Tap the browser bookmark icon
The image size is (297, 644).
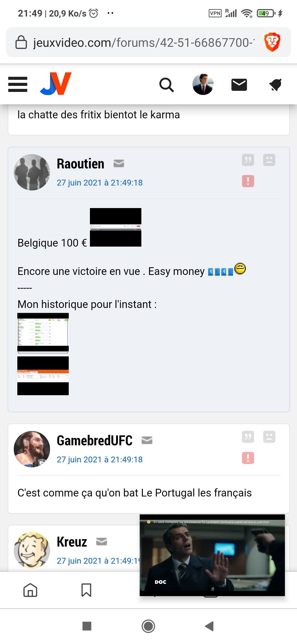coord(86,590)
